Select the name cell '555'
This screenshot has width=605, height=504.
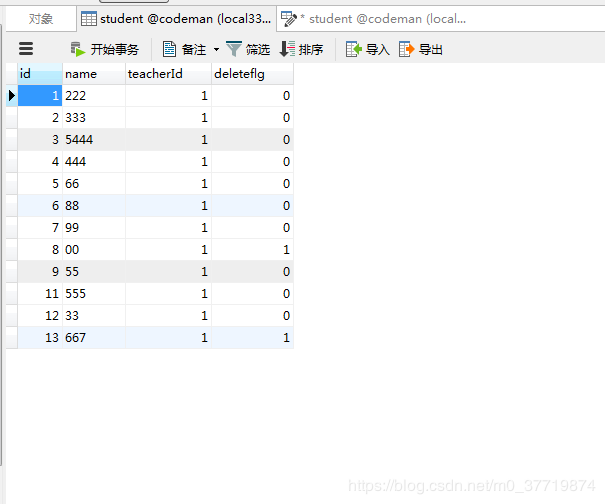(94, 293)
